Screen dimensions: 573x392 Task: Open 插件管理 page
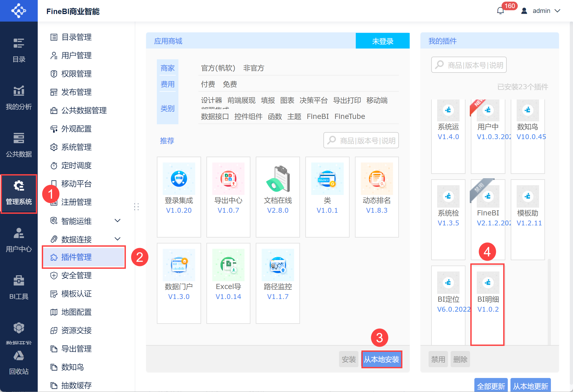[84, 257]
